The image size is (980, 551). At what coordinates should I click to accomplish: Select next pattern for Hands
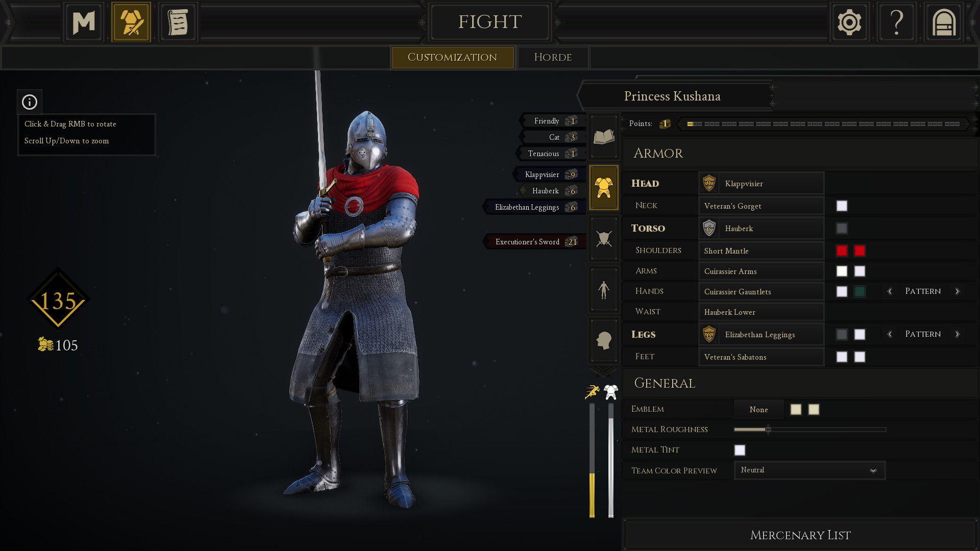(x=957, y=291)
